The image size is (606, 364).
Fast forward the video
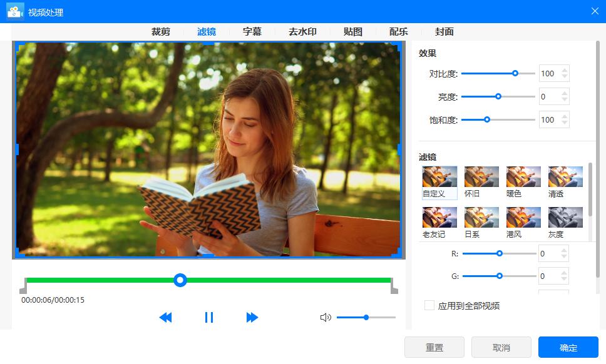[252, 318]
